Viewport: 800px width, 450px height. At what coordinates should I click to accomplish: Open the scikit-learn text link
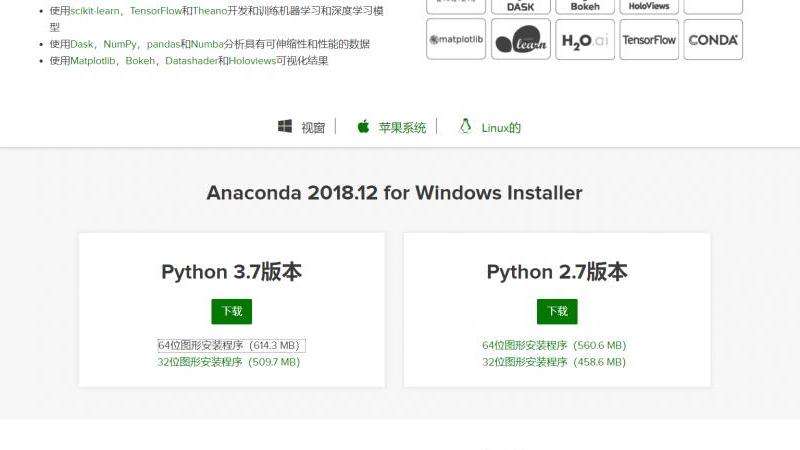[x=95, y=11]
